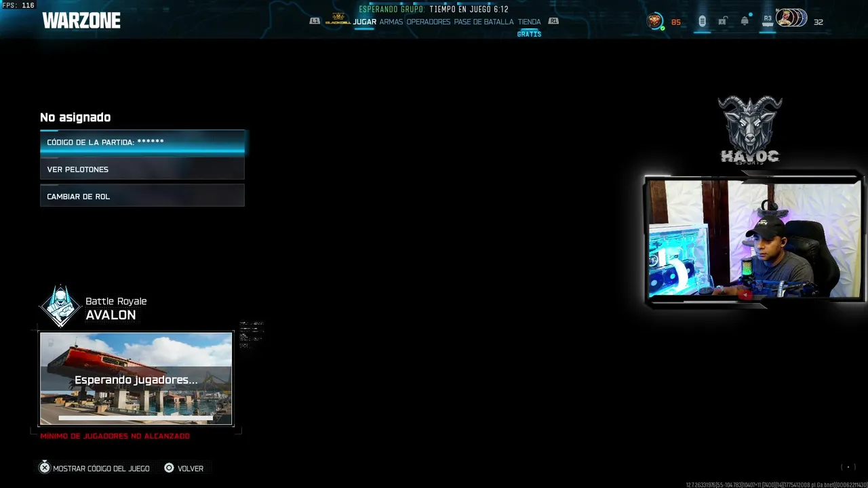Image resolution: width=868 pixels, height=488 pixels.
Task: Click the VOLVER button
Action: tap(191, 468)
